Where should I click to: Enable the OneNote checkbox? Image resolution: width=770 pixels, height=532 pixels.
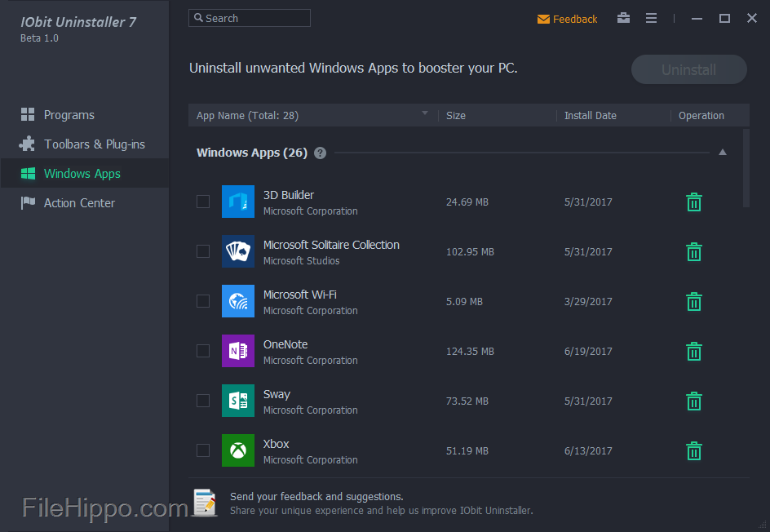pos(203,351)
